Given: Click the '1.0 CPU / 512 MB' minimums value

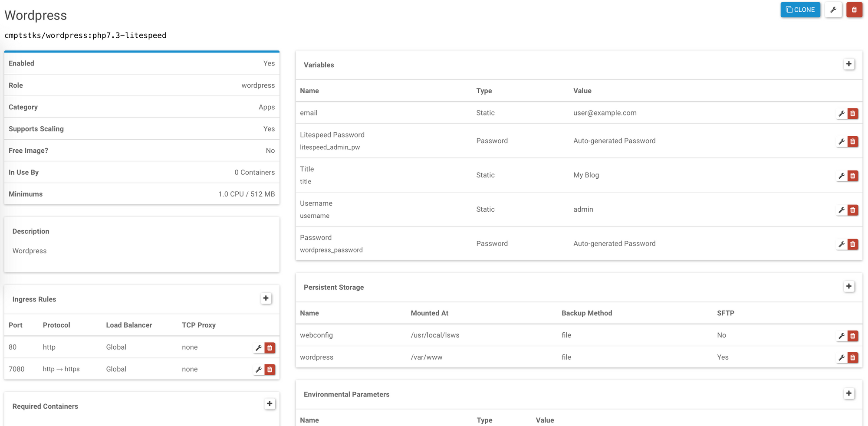Looking at the screenshot, I should [247, 194].
